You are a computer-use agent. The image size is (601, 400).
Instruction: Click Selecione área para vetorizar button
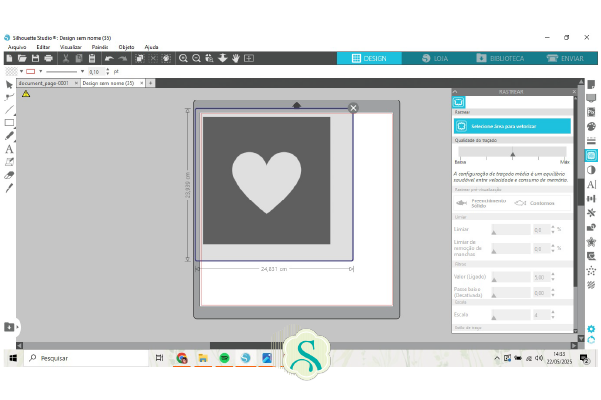pos(512,126)
